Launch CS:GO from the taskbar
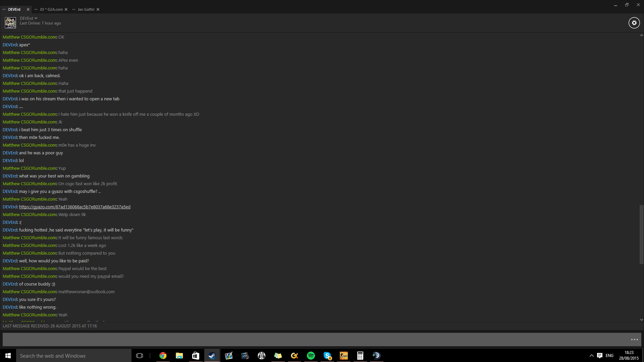Screen dimensions: 644x362 [x=344, y=356]
